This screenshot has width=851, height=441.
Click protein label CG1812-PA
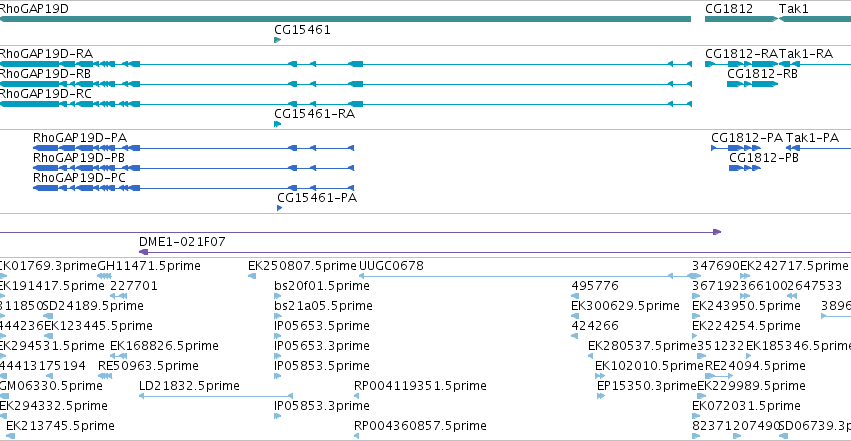[x=747, y=137]
